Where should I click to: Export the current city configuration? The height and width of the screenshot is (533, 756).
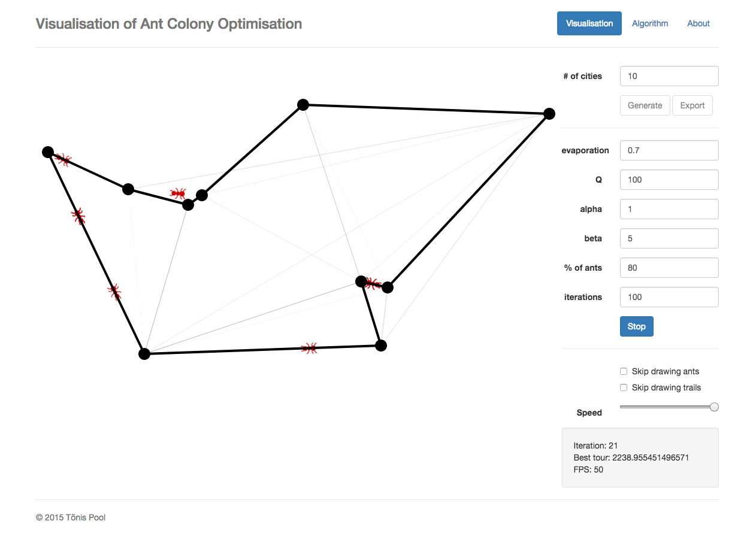(692, 105)
